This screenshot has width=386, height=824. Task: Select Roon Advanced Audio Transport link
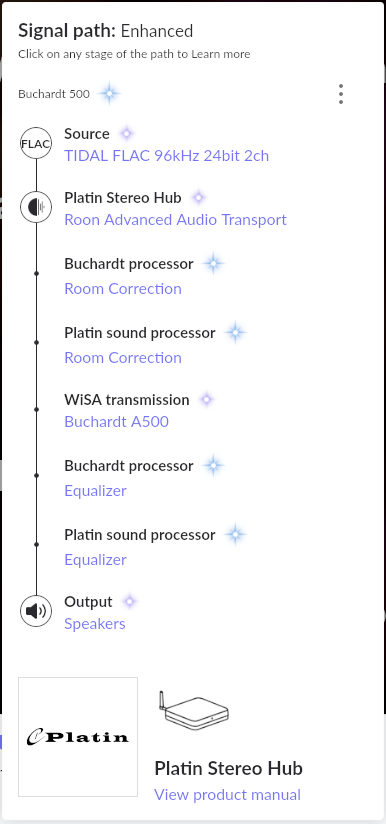[x=175, y=220]
